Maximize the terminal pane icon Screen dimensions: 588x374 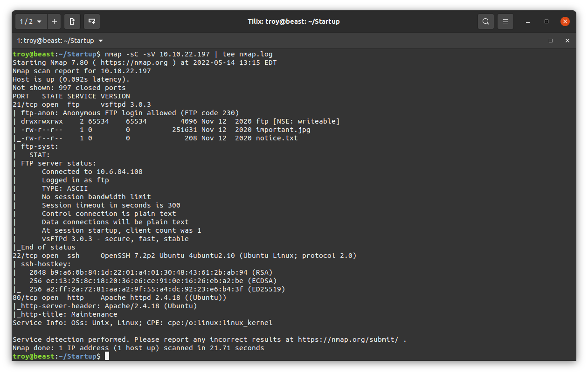(x=551, y=41)
